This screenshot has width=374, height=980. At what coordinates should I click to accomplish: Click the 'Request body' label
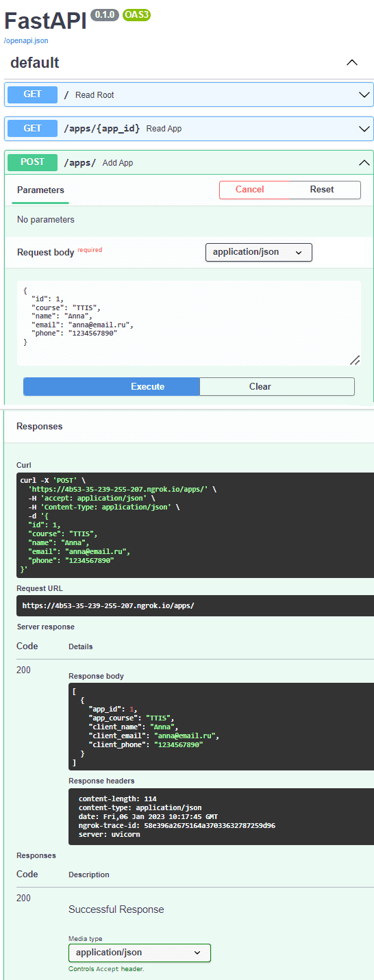click(46, 252)
